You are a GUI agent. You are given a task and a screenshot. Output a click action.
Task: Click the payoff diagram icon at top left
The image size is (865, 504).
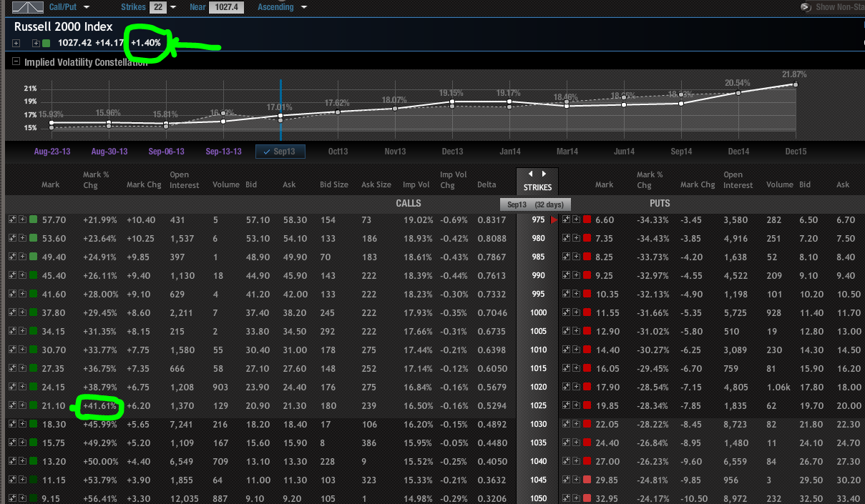click(28, 7)
